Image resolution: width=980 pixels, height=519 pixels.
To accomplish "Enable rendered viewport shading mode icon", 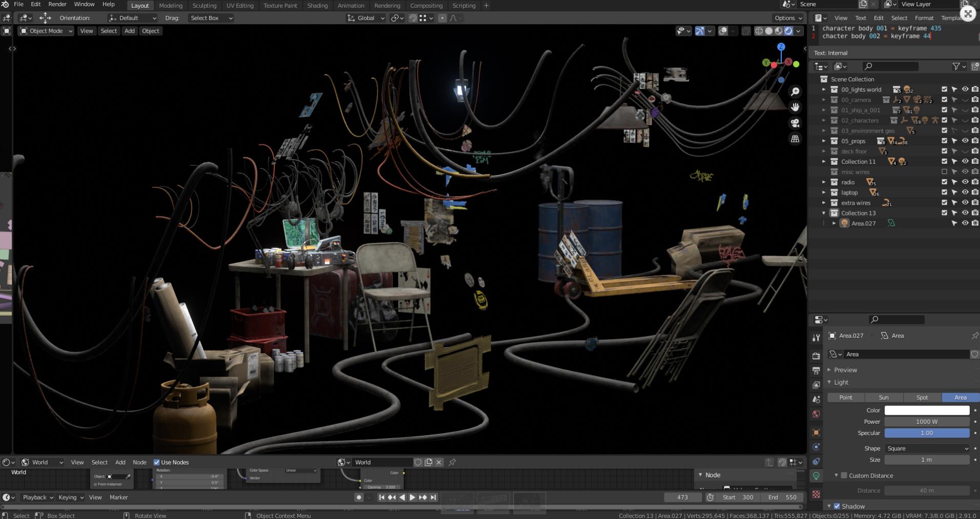I will click(788, 31).
